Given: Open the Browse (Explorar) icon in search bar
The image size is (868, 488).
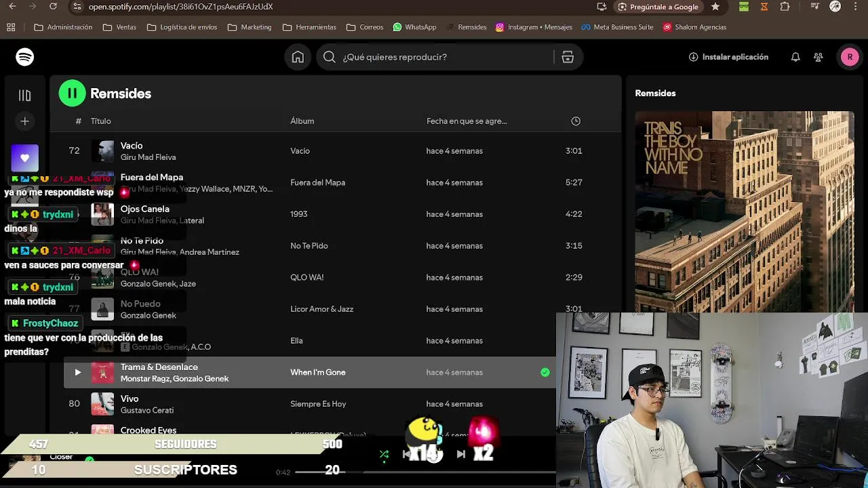Looking at the screenshot, I should click(568, 57).
